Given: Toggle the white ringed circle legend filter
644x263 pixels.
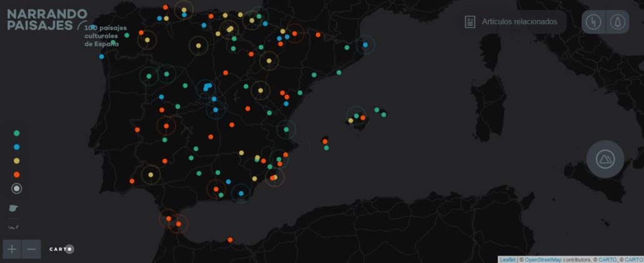Looking at the screenshot, I should 17,188.
